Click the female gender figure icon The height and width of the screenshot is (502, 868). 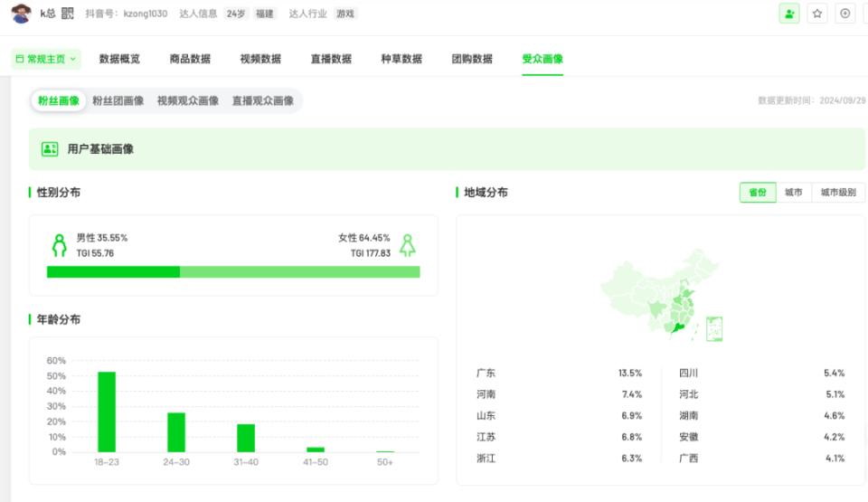coord(408,245)
